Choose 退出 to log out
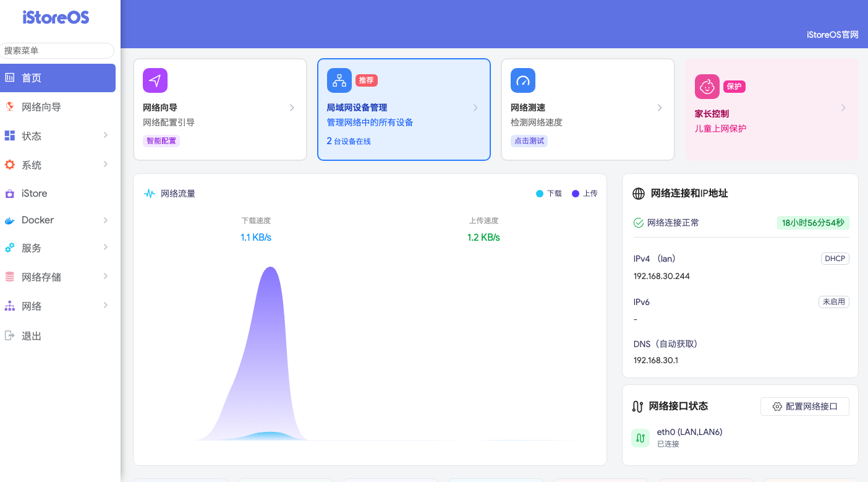This screenshot has width=868, height=482. click(x=57, y=336)
